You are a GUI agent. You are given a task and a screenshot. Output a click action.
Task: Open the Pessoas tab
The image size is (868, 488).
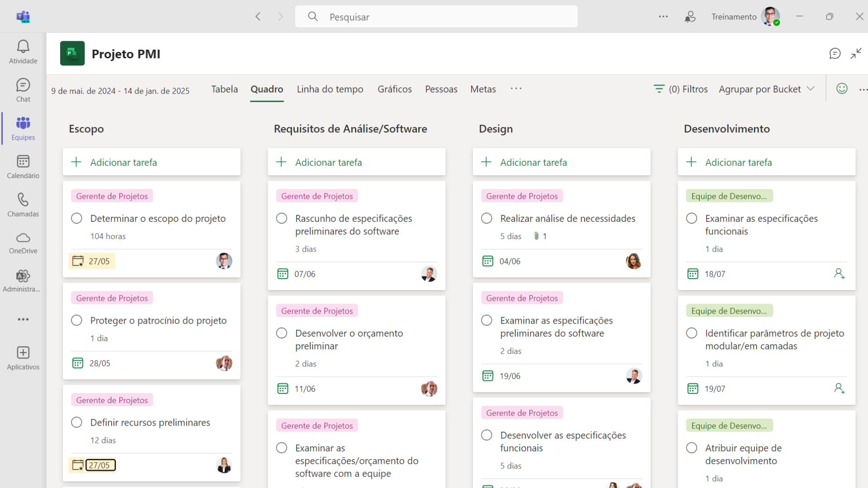coord(441,89)
